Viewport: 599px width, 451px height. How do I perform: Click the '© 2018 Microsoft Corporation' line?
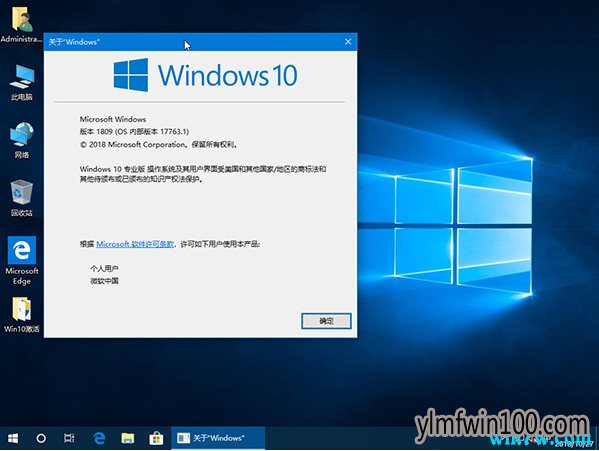159,144
